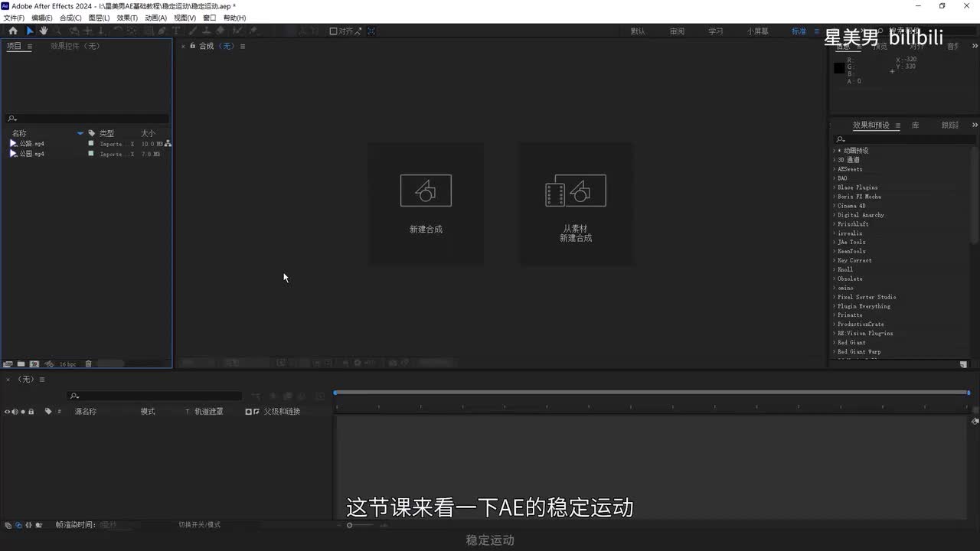The height and width of the screenshot is (551, 980).
Task: Expand the Pixel Sorter Studio category
Action: (x=835, y=297)
